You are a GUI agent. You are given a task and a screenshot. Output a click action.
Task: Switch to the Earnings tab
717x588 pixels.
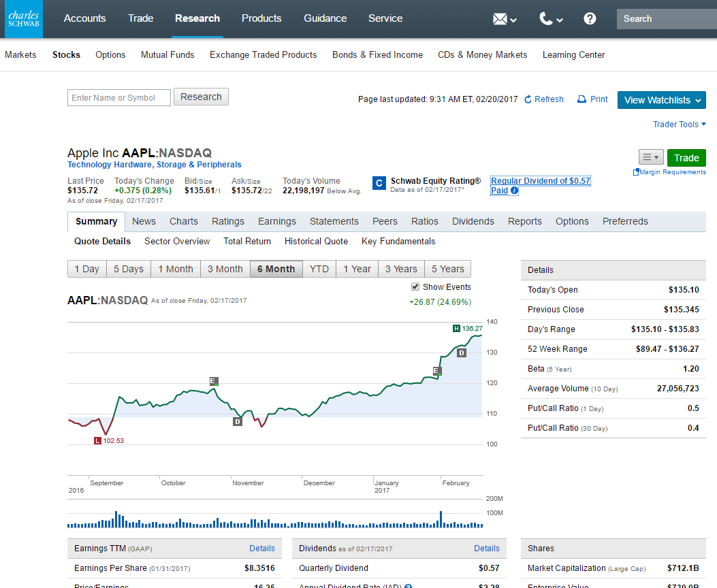point(276,222)
